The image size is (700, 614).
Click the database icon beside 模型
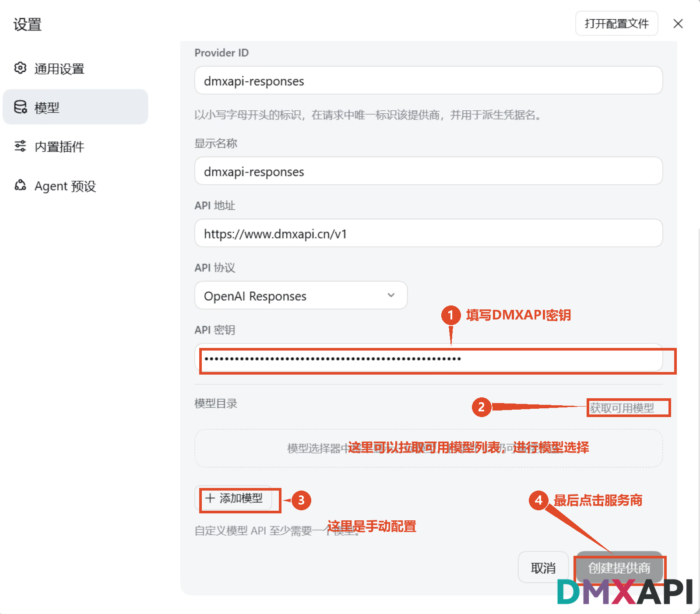[x=20, y=107]
